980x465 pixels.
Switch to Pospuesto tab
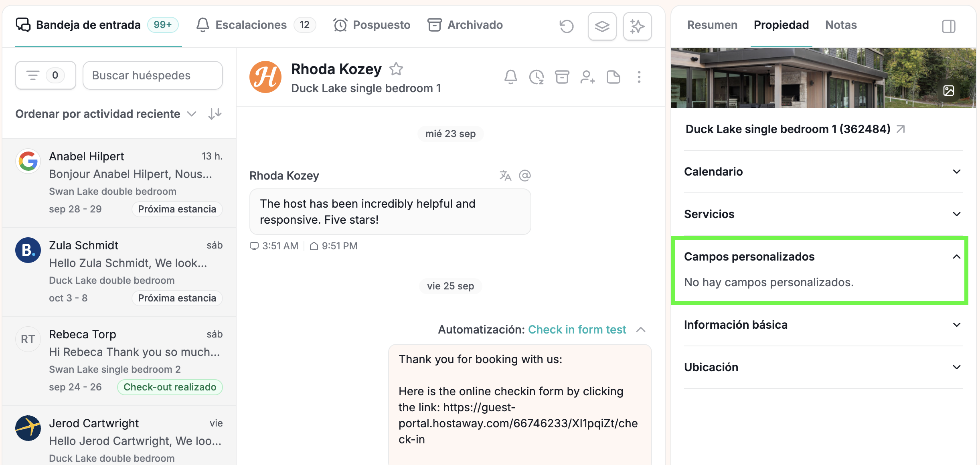(x=372, y=25)
